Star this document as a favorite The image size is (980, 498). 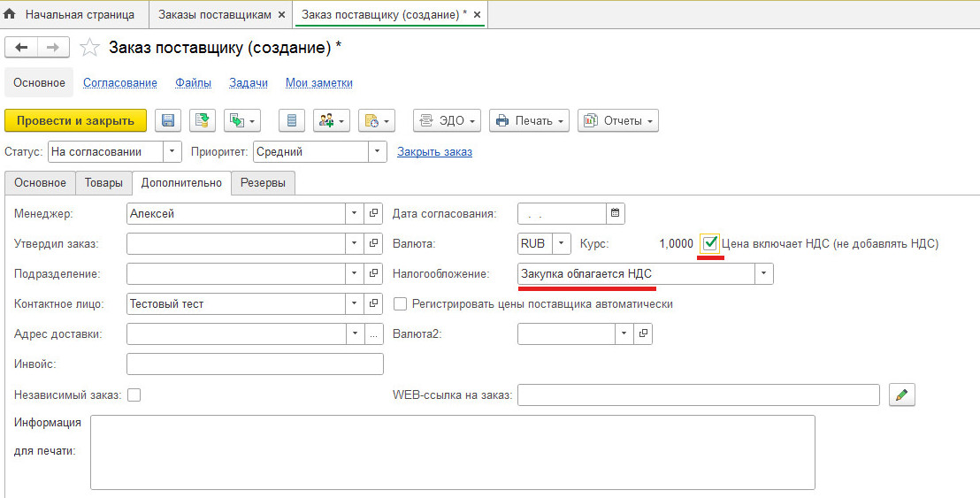click(89, 48)
